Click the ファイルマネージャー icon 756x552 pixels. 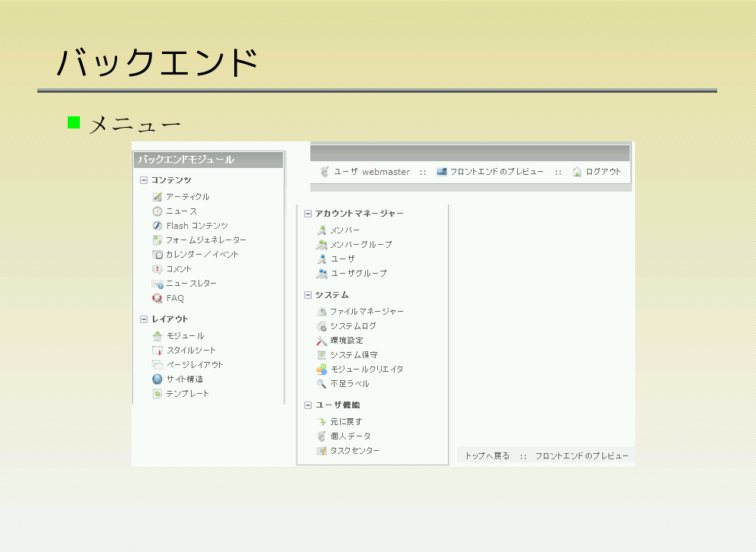point(322,312)
